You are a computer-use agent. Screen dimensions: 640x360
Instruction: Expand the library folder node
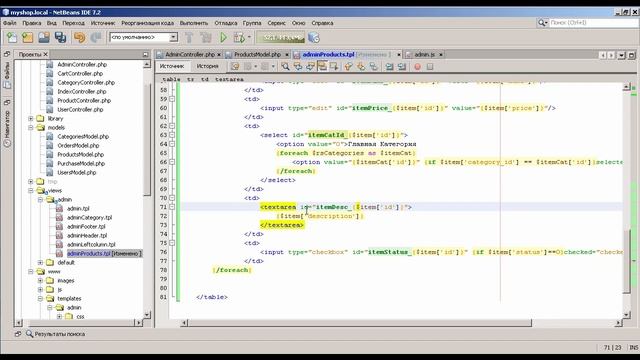coord(31,118)
